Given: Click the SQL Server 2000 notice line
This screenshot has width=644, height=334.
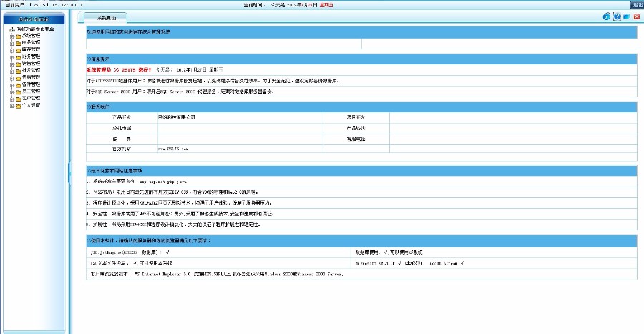Looking at the screenshot, I should click(180, 92).
